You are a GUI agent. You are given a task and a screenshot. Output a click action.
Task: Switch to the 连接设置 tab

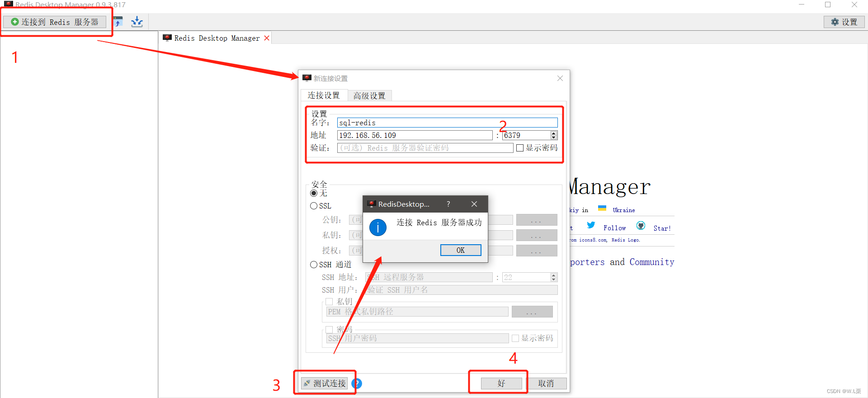(324, 95)
